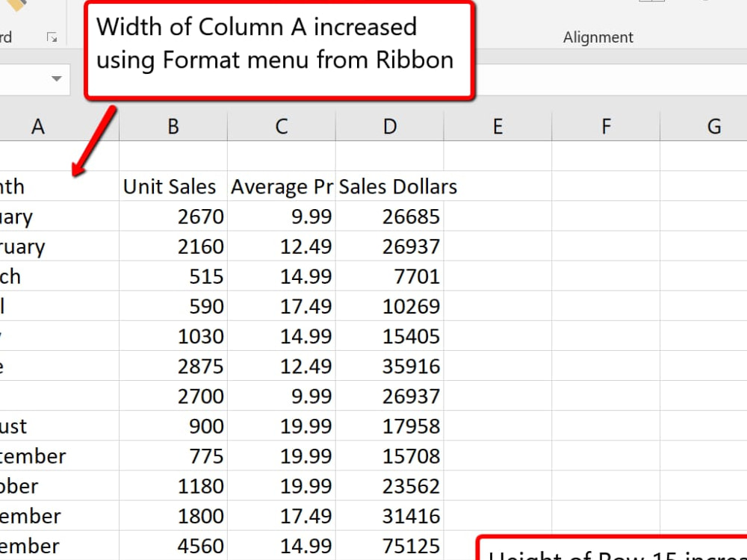
Task: Select the cell with unit sales 2700
Action: (173, 396)
